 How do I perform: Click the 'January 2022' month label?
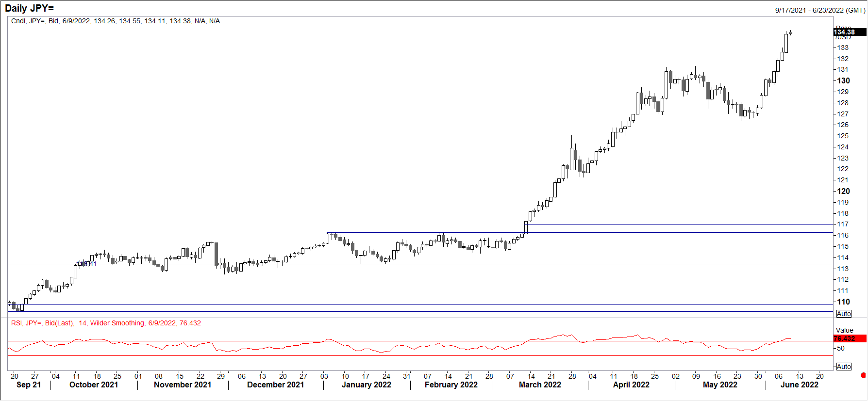[367, 385]
